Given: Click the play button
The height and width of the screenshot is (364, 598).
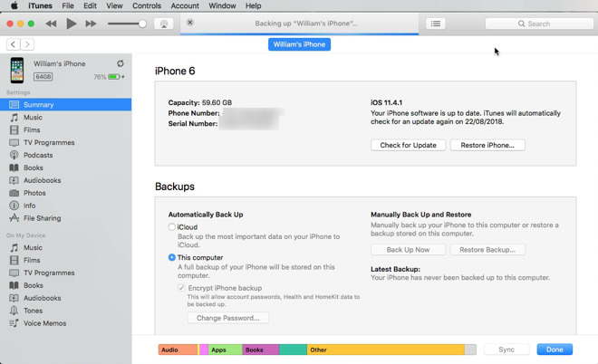Looking at the screenshot, I should coord(71,24).
